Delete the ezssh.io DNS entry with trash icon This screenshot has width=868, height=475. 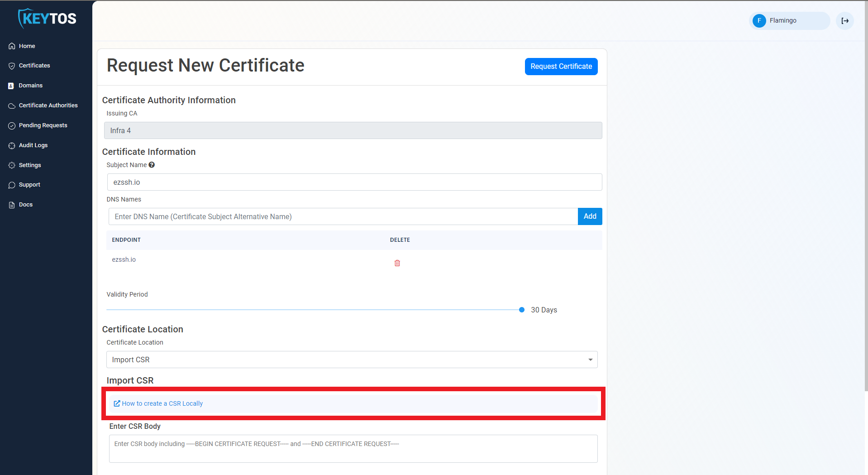(x=397, y=263)
